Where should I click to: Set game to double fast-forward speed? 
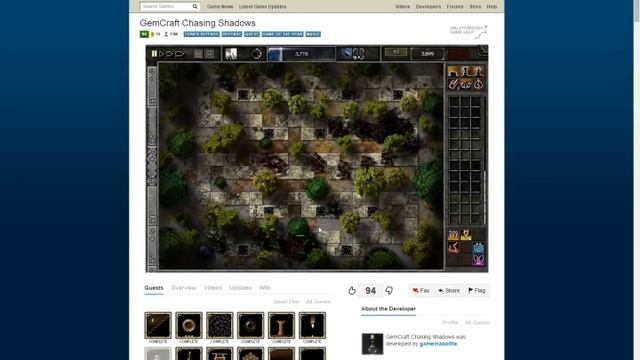[170, 53]
